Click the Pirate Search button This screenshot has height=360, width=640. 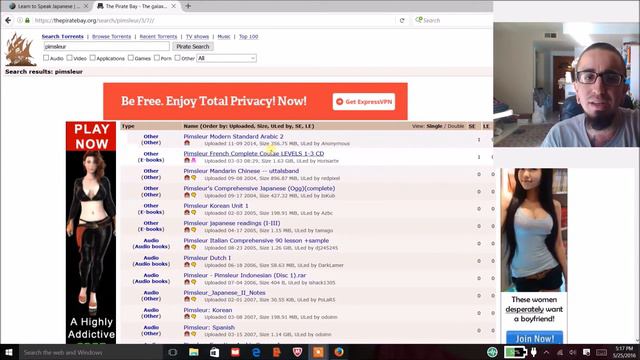[x=193, y=47]
